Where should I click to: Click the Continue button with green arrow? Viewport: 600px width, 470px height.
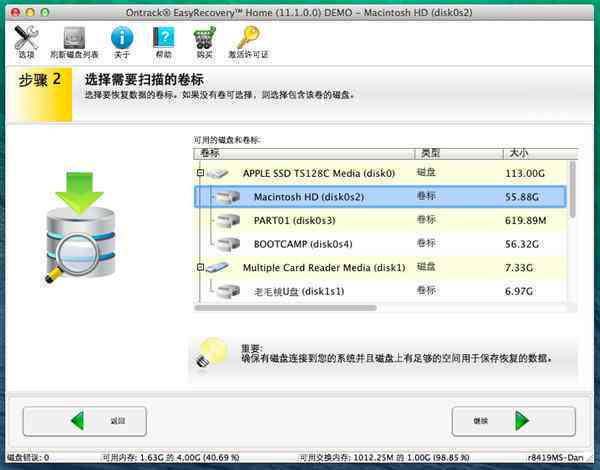point(514,421)
